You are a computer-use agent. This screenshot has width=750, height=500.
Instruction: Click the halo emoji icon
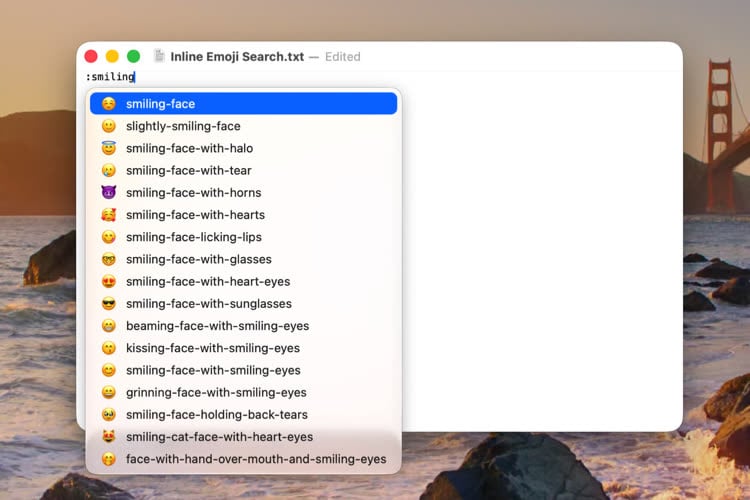click(x=109, y=148)
